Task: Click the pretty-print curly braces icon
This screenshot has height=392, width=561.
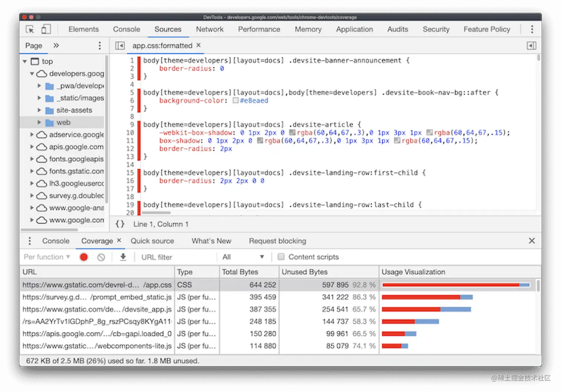Action: coord(120,224)
